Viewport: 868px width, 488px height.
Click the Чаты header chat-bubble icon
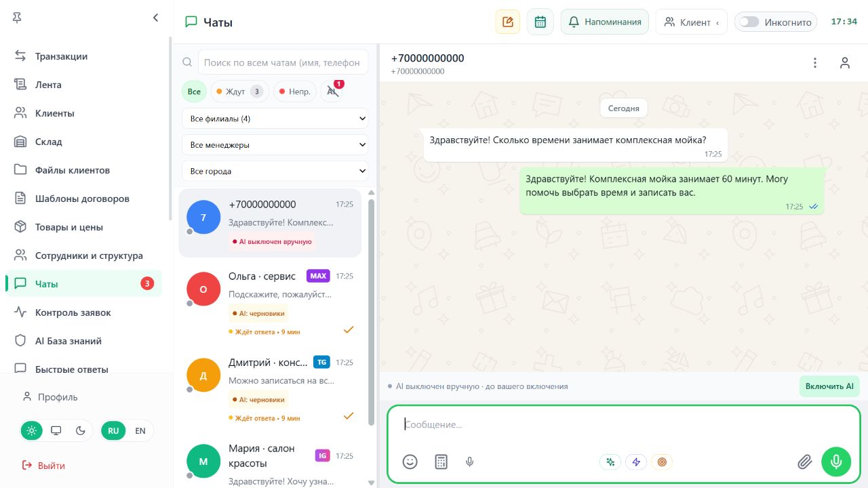[x=191, y=22]
